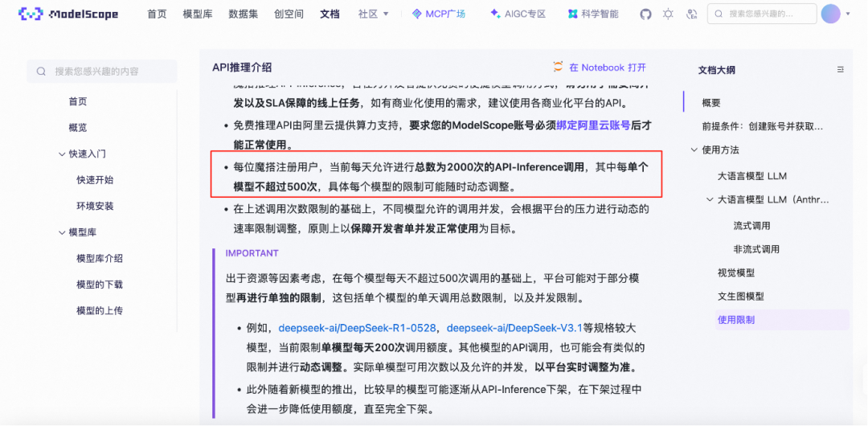Click the 科学智能 icon
868x426 pixels.
coord(572,14)
